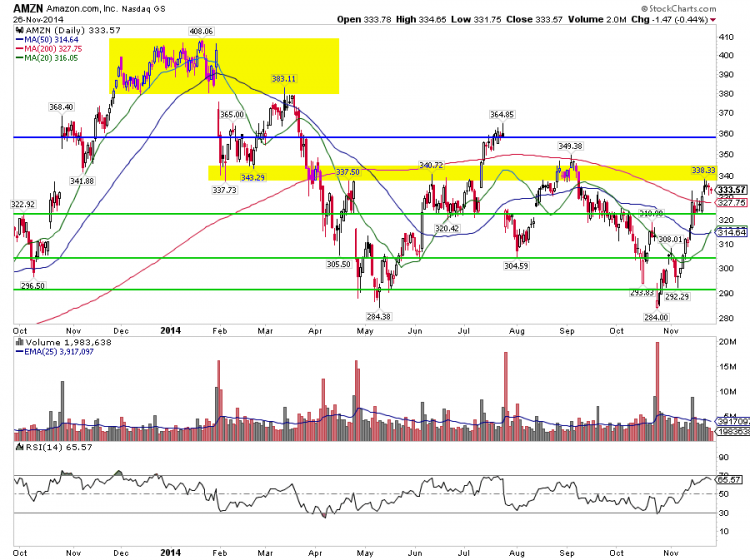
Task: Click the AMZN ticker symbol title
Action: [x=28, y=9]
